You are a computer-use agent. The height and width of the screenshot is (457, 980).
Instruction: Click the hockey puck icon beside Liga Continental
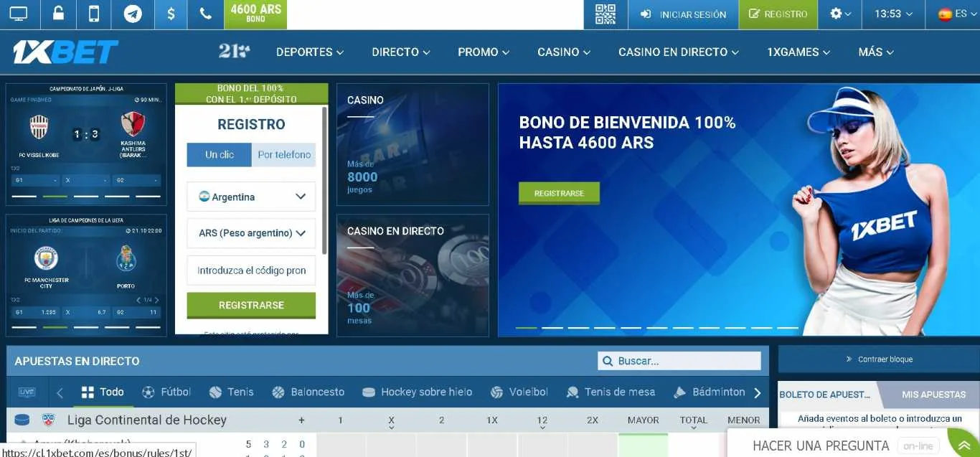[x=22, y=420]
